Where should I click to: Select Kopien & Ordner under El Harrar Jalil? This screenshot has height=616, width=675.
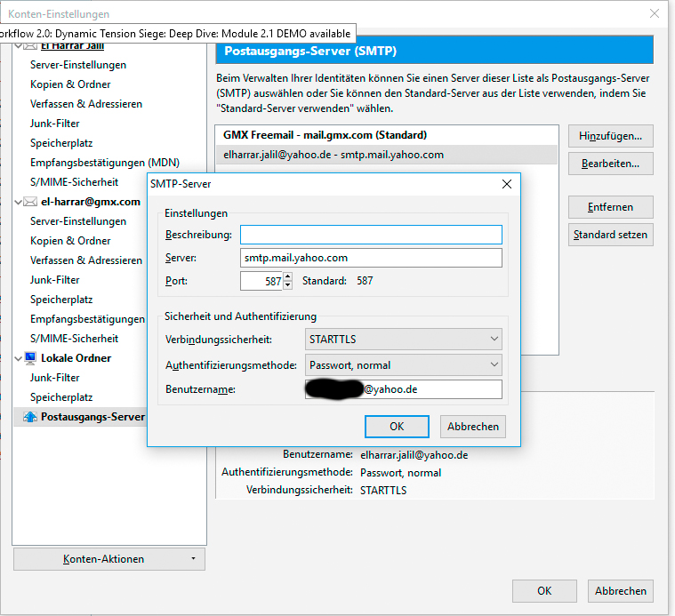coord(70,84)
